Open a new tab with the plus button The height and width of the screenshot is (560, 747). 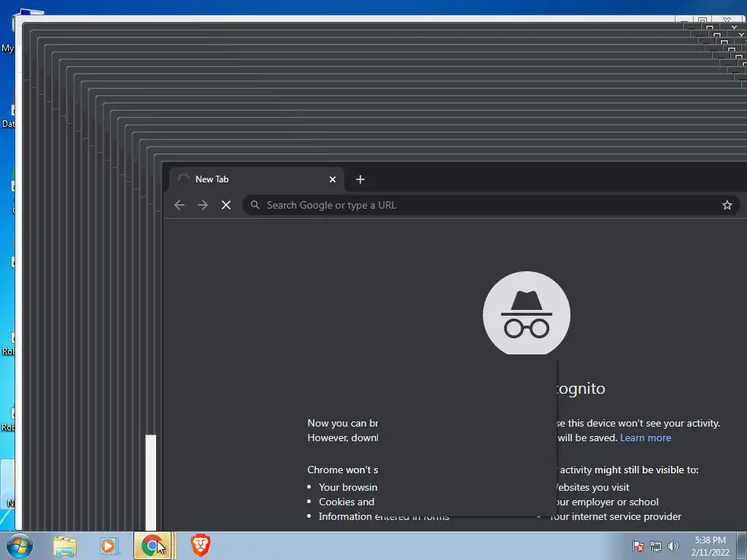tap(360, 179)
